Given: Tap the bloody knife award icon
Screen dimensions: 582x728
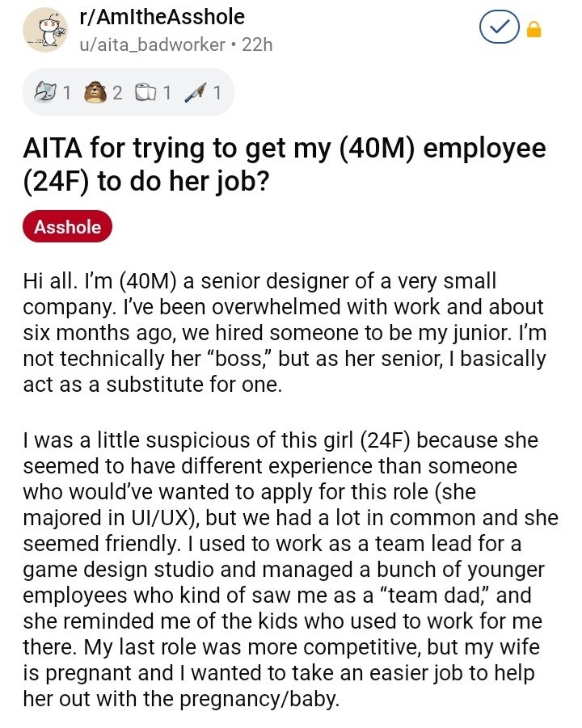Looking at the screenshot, I should click(x=195, y=92).
